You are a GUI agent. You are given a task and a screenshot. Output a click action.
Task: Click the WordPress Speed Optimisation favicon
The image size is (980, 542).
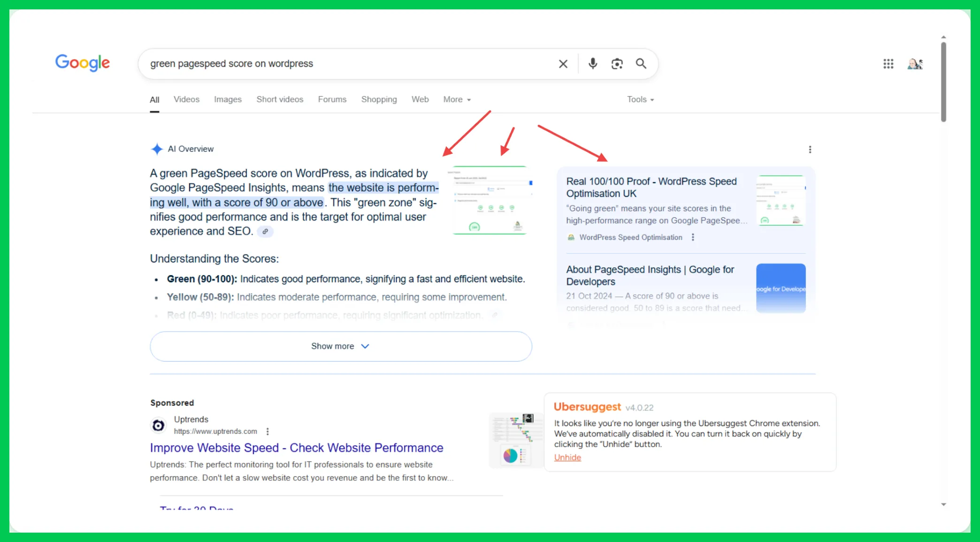(571, 237)
